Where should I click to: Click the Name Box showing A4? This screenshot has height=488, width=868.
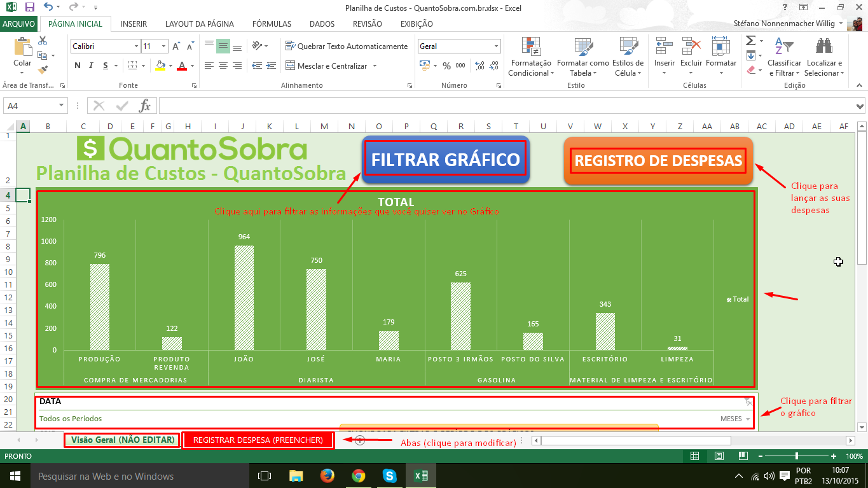point(36,106)
